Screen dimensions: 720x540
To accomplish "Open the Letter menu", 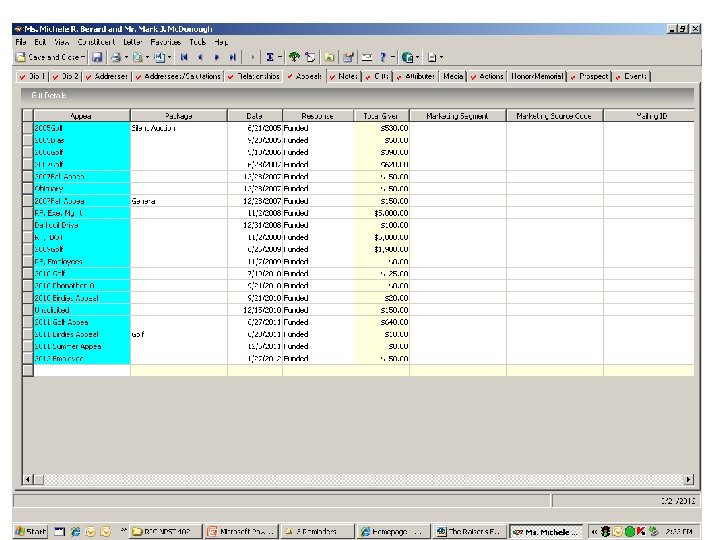I will (132, 42).
